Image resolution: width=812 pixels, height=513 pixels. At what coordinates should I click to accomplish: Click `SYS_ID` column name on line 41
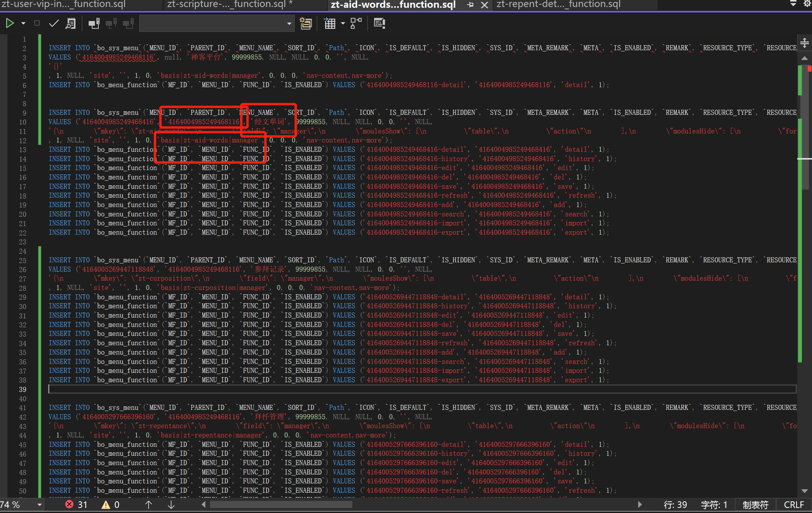[501, 408]
